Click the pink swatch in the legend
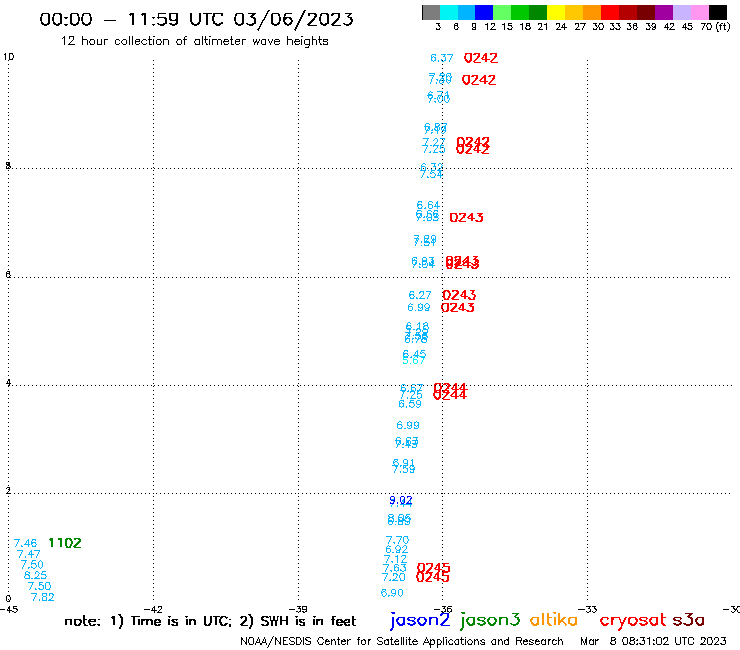 pyautogui.click(x=699, y=12)
